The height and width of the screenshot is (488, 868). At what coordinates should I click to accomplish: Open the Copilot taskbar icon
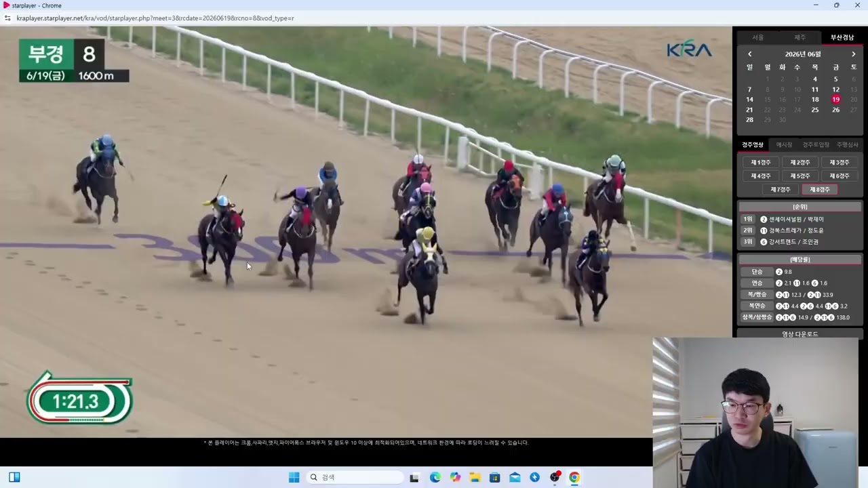tap(455, 477)
